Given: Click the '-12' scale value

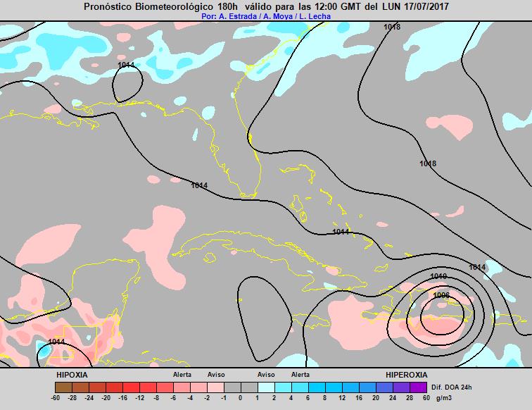Looking at the screenshot, I should (x=140, y=398).
